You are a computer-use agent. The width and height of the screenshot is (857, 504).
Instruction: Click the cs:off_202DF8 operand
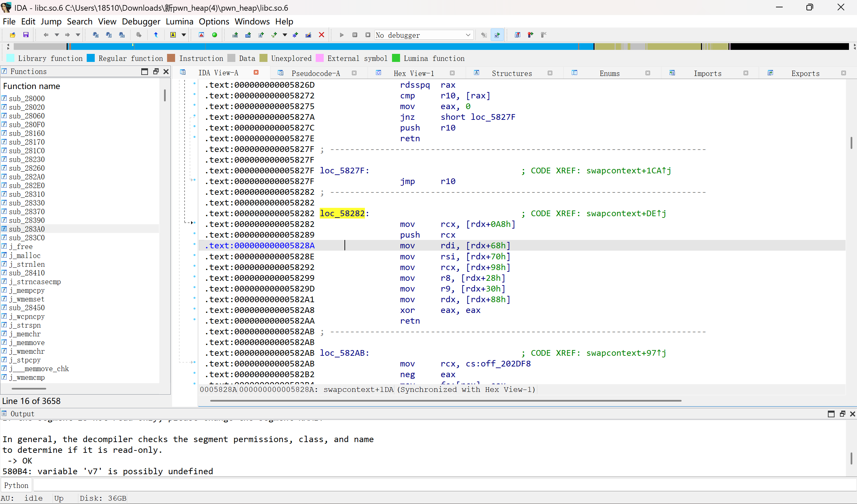click(x=498, y=363)
